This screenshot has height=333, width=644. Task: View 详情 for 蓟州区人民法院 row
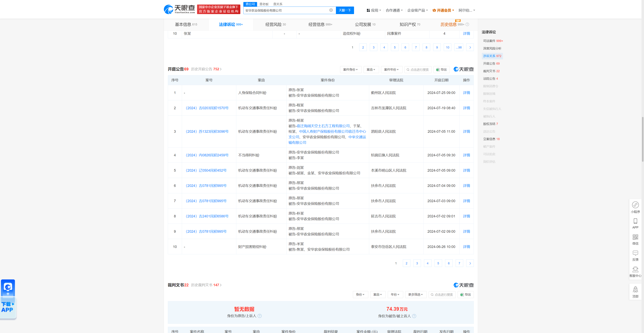[466, 93]
